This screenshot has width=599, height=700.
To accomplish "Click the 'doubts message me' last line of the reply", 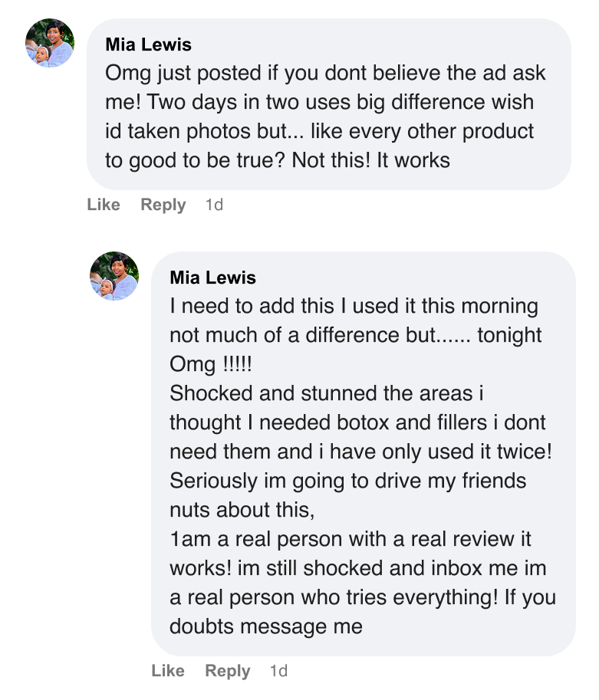I will pyautogui.click(x=265, y=626).
